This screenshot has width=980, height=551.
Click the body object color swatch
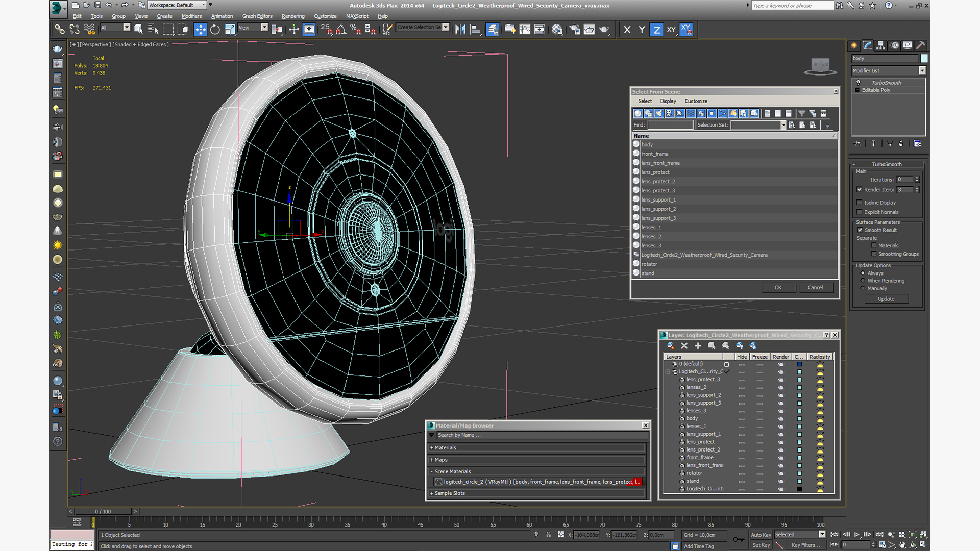[924, 59]
